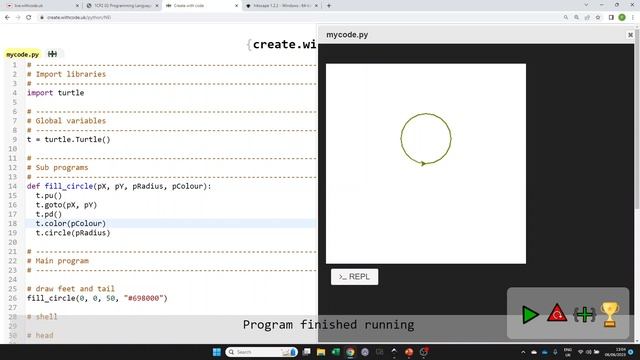Open PowerPoint from the taskbar

pos(409,352)
